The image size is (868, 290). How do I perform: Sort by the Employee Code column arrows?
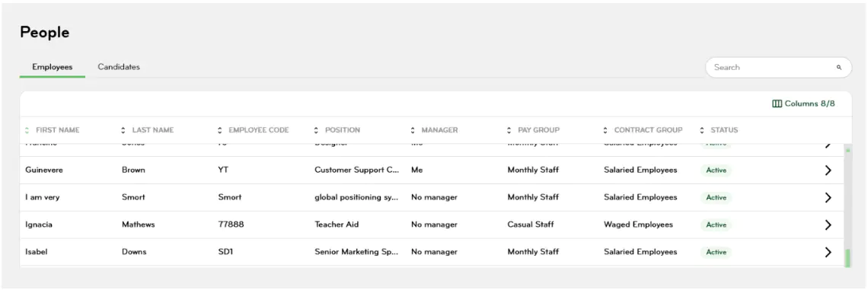pos(220,130)
